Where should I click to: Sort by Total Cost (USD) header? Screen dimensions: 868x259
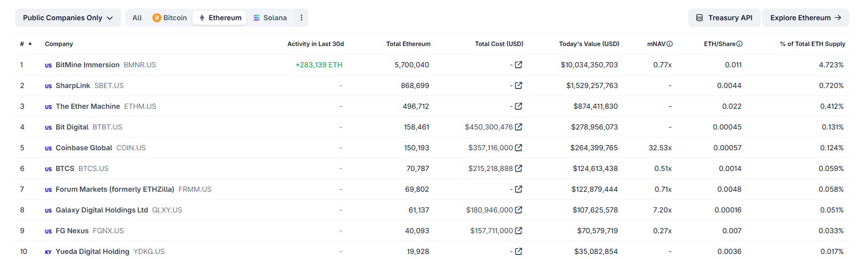tap(499, 44)
